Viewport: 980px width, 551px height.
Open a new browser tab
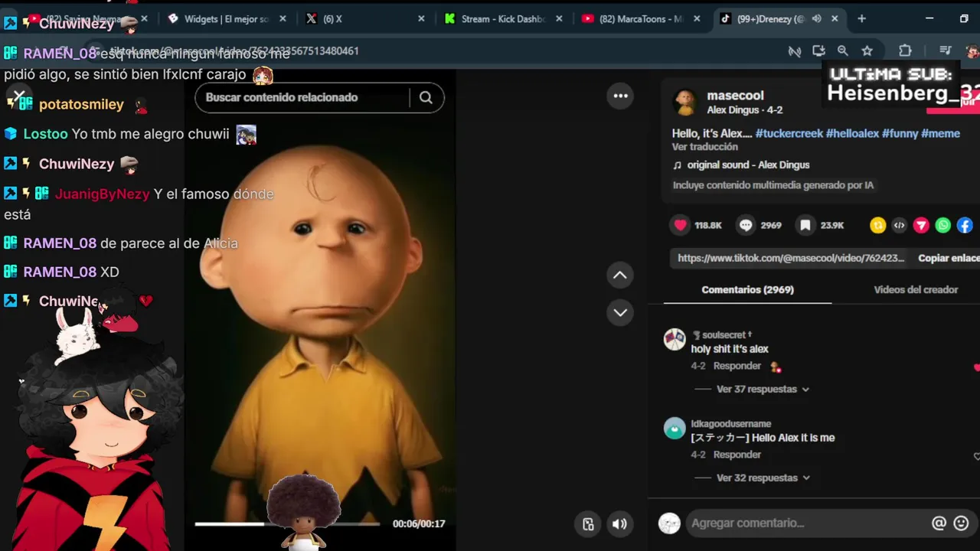[x=861, y=18]
